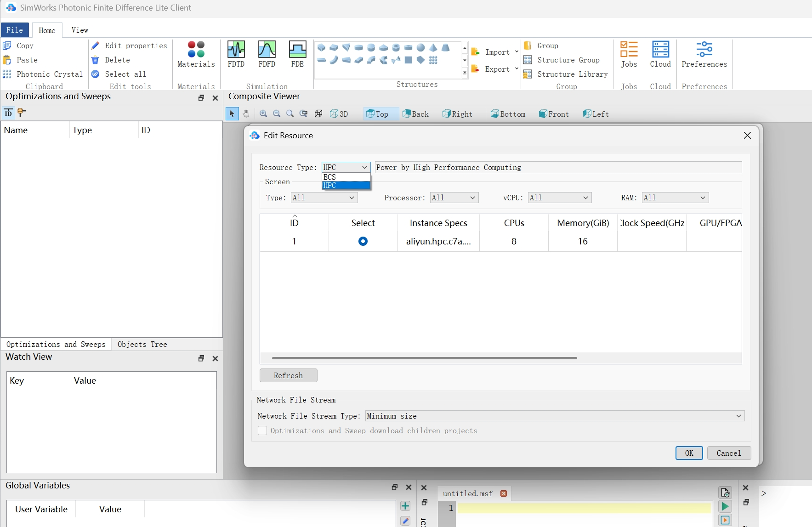Click the aliyun.hpc.c7a instance specs cell

click(x=438, y=241)
